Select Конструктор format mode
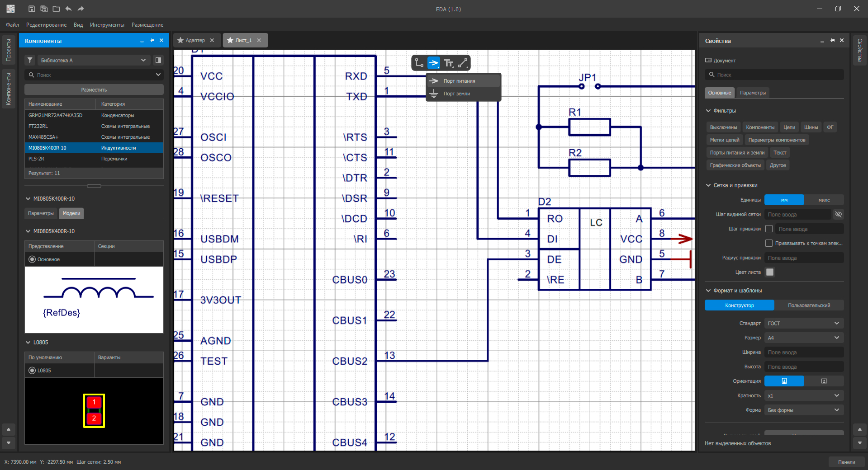 pos(740,305)
